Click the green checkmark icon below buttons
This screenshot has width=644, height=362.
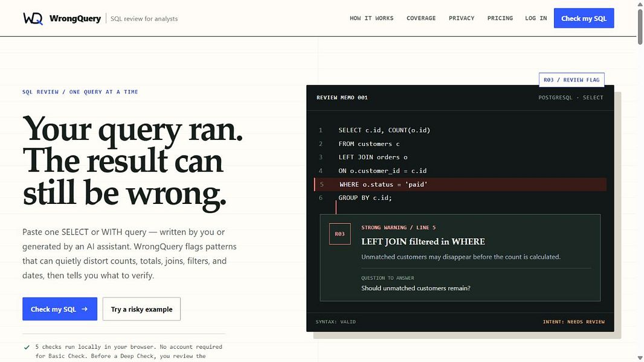click(x=27, y=348)
